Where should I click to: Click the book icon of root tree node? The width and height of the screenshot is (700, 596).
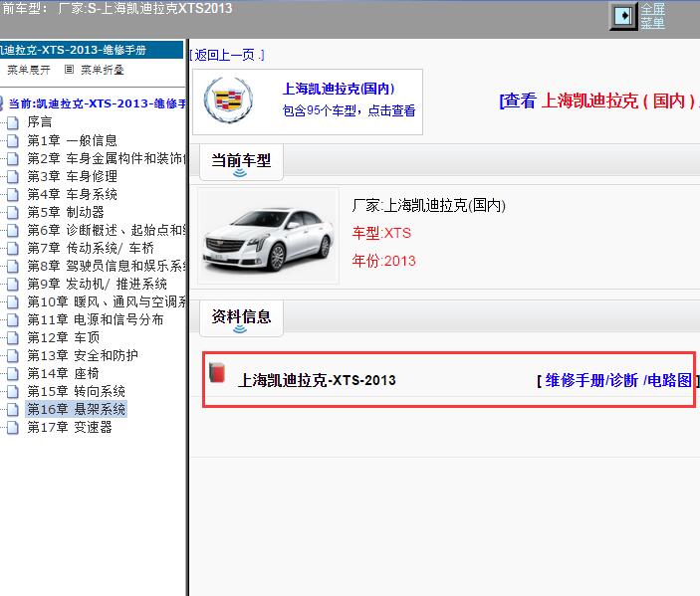coord(2,103)
